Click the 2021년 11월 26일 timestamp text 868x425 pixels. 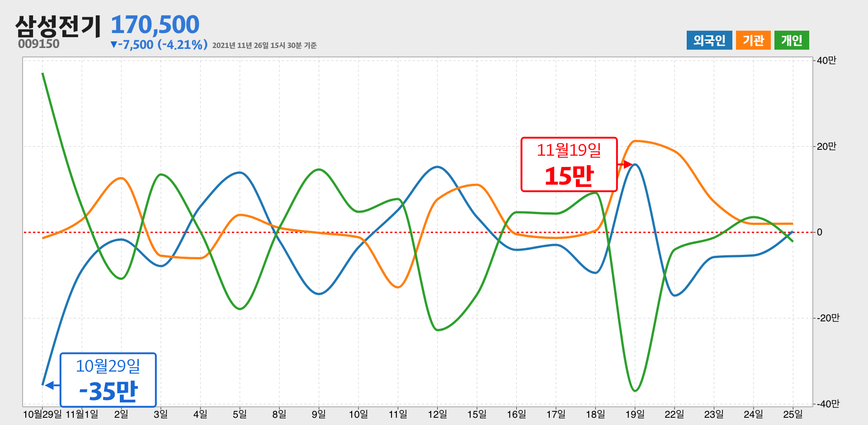click(264, 45)
